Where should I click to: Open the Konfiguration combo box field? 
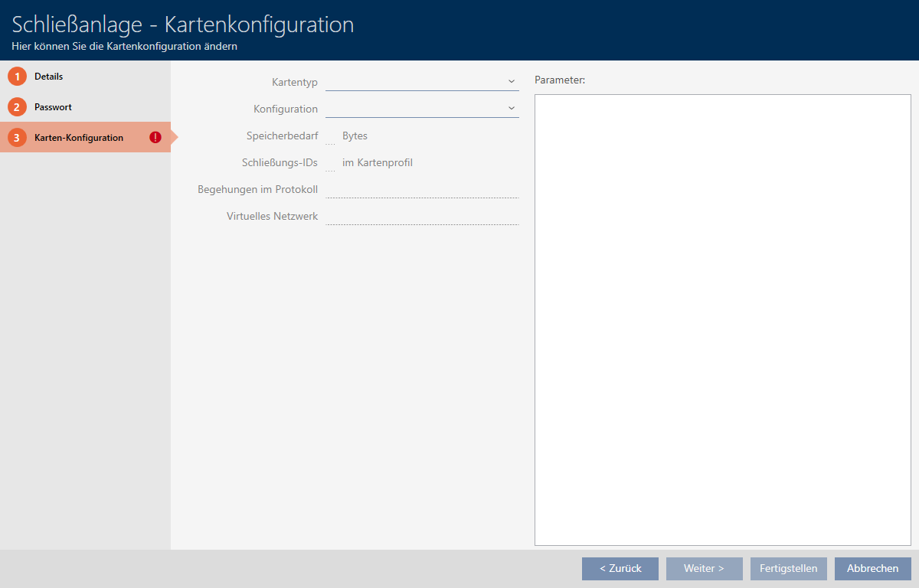[414, 109]
